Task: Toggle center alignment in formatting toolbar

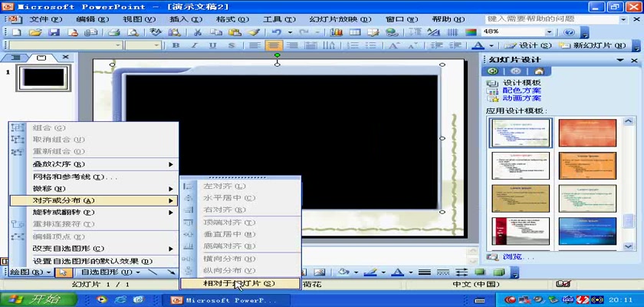Action: (x=274, y=45)
